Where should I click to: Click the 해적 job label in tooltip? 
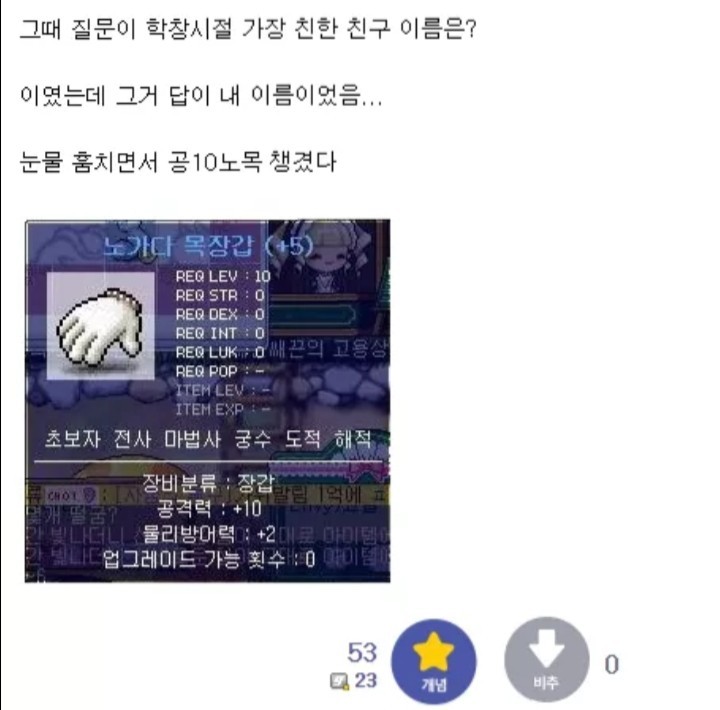353,439
